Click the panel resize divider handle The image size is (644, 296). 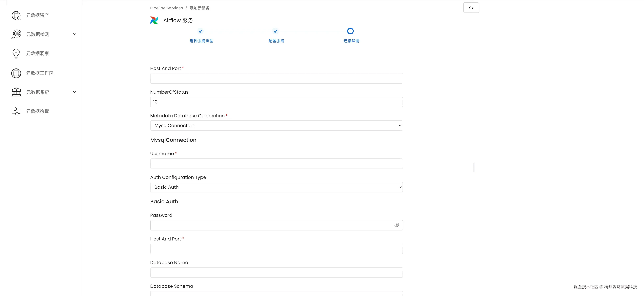click(x=474, y=167)
